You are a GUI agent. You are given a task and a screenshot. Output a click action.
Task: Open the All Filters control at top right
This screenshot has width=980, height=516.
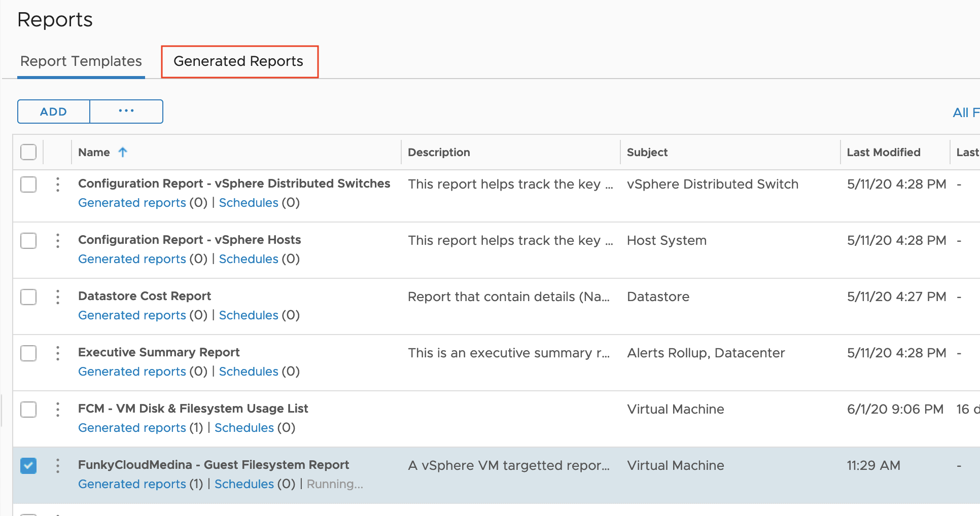point(966,113)
